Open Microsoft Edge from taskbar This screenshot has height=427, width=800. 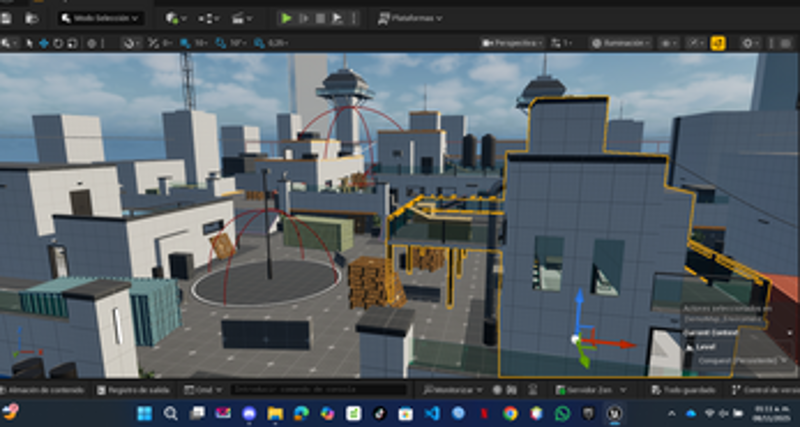pyautogui.click(x=301, y=413)
